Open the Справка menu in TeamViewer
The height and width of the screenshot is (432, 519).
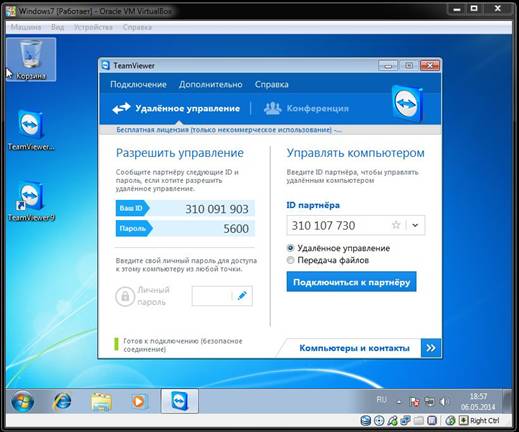(x=271, y=85)
